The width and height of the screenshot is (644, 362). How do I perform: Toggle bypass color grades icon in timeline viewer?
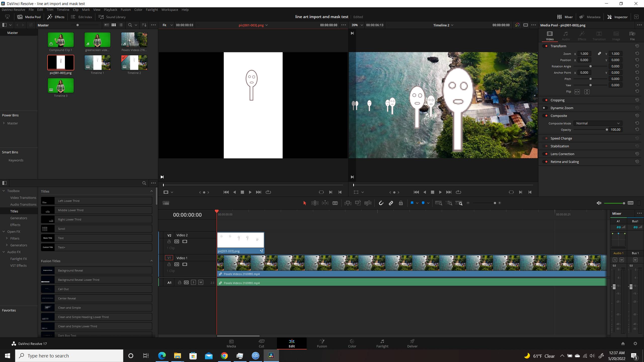517,25
